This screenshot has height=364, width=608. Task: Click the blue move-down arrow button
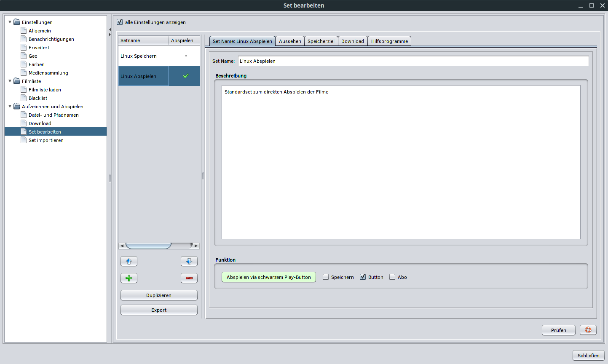(189, 261)
